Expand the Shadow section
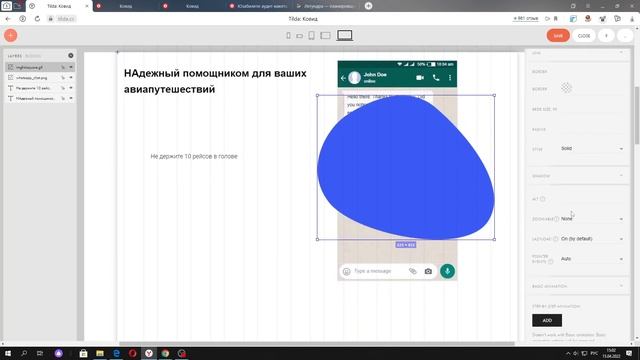This screenshot has width=640, height=360. [578, 176]
